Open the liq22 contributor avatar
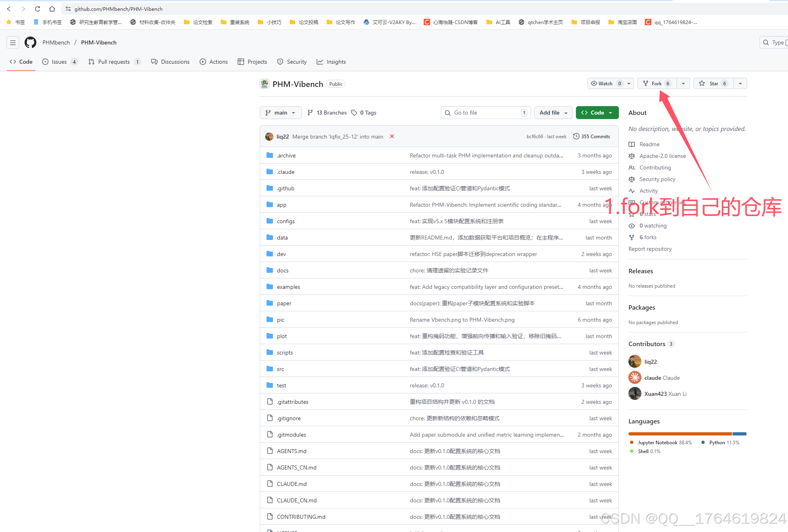This screenshot has height=532, width=788. tap(634, 361)
